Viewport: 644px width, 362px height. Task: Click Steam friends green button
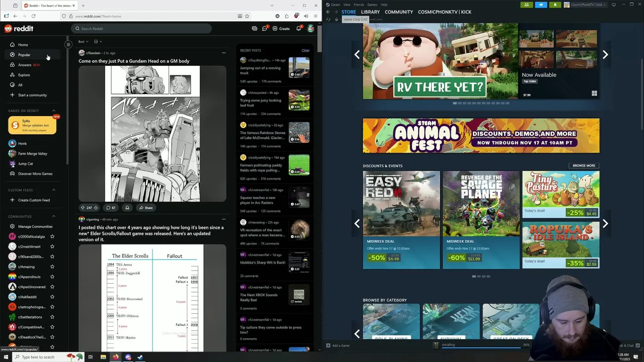tap(526, 5)
